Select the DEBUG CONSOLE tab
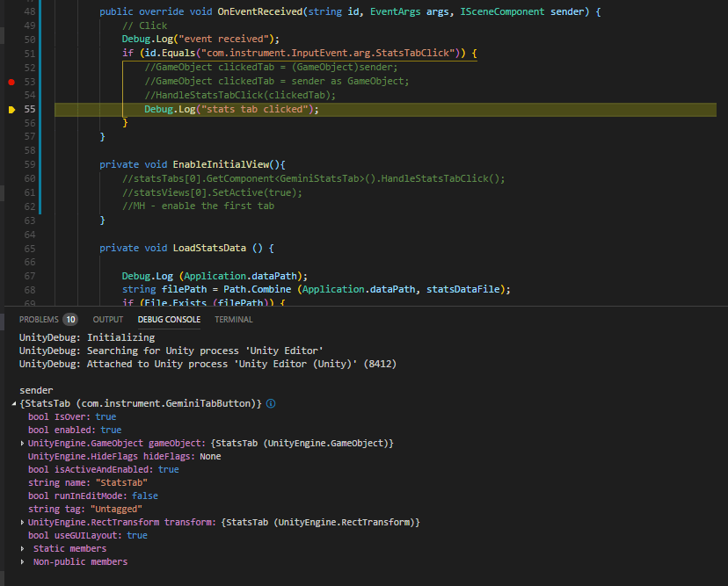 click(x=169, y=319)
